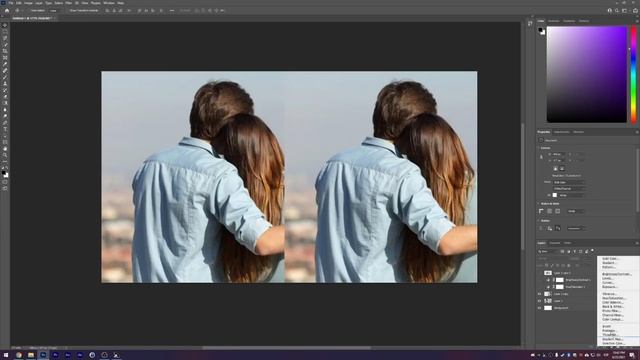Select the Gradient tool

coord(5,103)
